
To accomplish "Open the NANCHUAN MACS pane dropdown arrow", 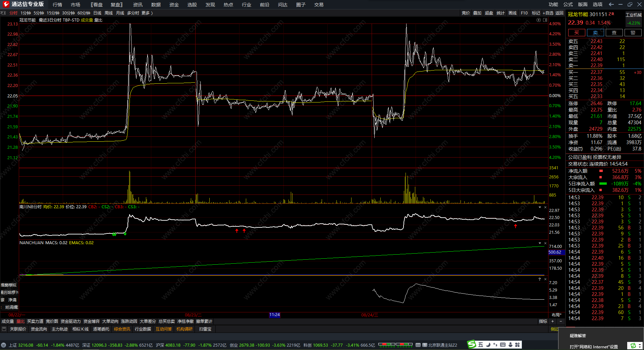I will [x=540, y=243].
